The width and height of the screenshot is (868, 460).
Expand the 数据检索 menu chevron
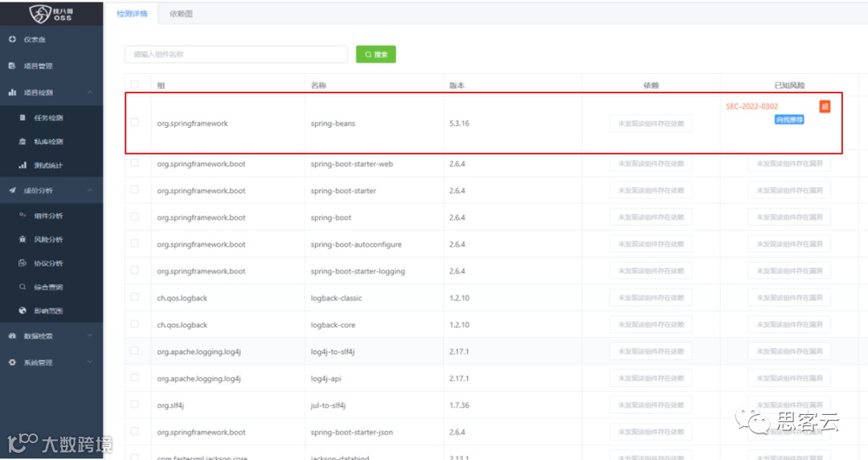(90, 335)
